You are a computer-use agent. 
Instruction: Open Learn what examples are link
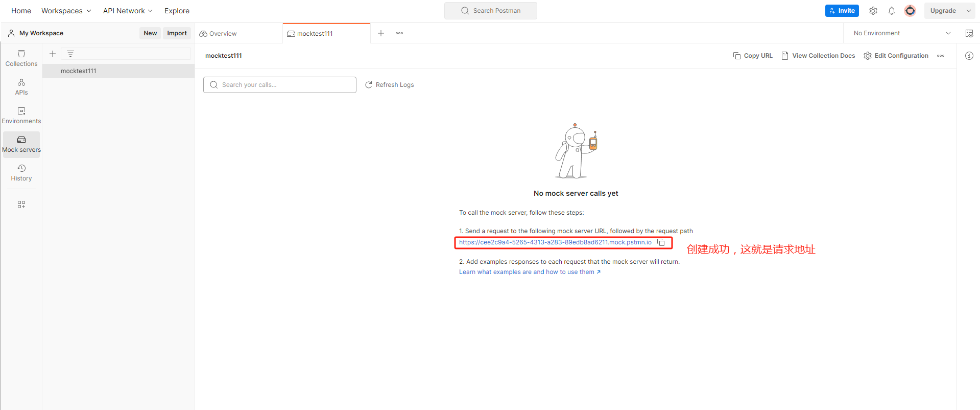(x=530, y=272)
